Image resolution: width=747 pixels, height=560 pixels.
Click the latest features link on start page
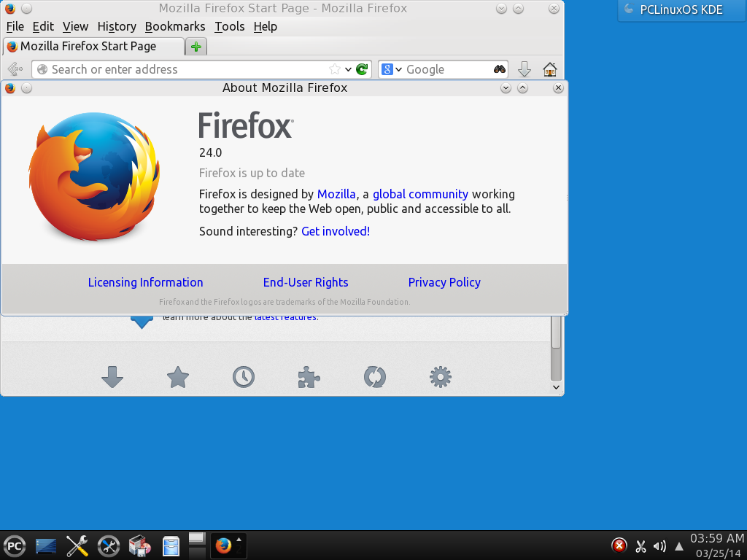285,318
